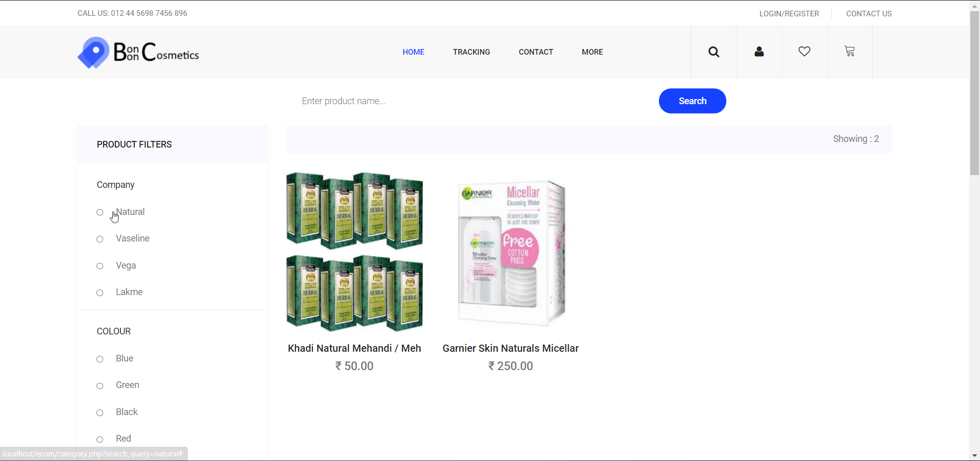Expand the MORE menu item
The image size is (980, 461).
[593, 52]
